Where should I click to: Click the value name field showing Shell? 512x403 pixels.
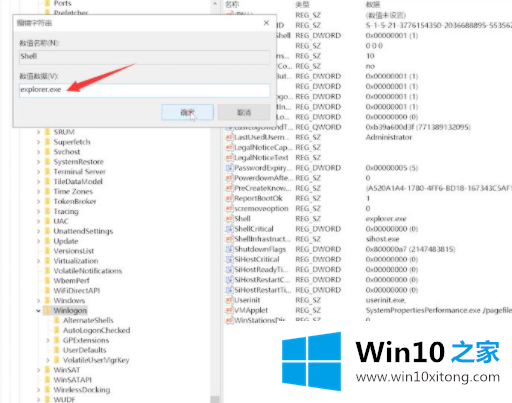(x=145, y=57)
